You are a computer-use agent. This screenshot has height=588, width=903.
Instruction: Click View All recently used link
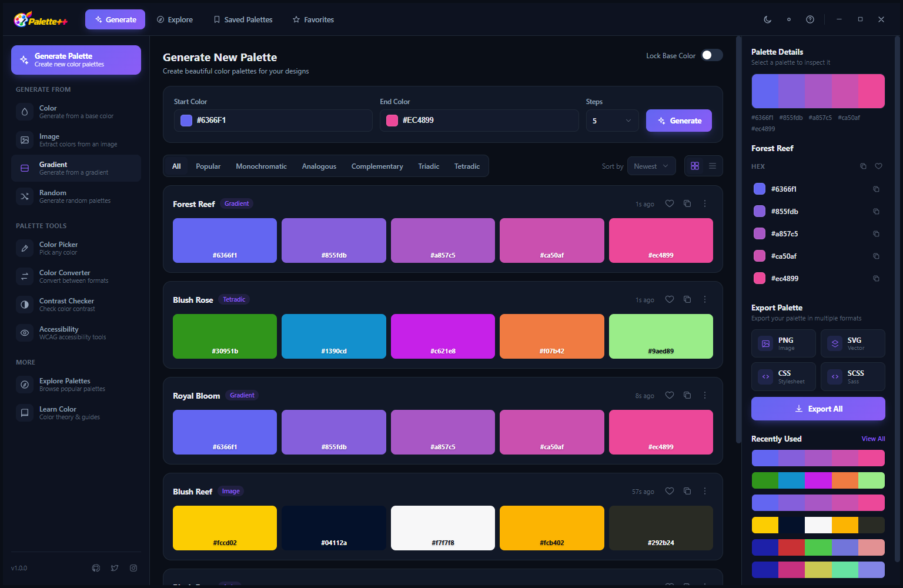click(x=873, y=439)
